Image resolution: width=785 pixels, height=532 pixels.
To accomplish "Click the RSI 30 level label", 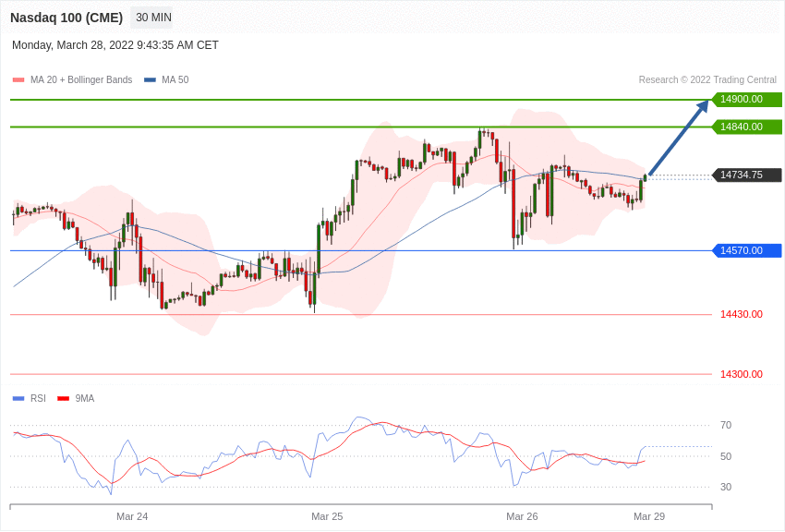I will (x=726, y=487).
